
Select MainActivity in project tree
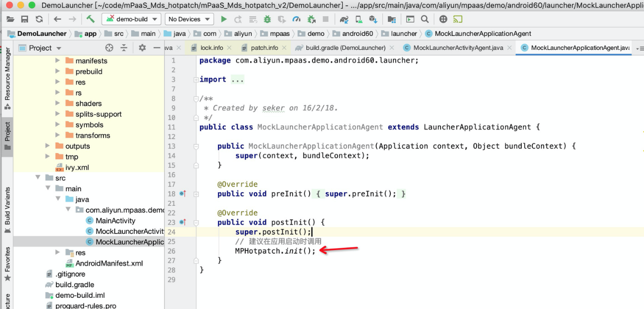(x=116, y=221)
